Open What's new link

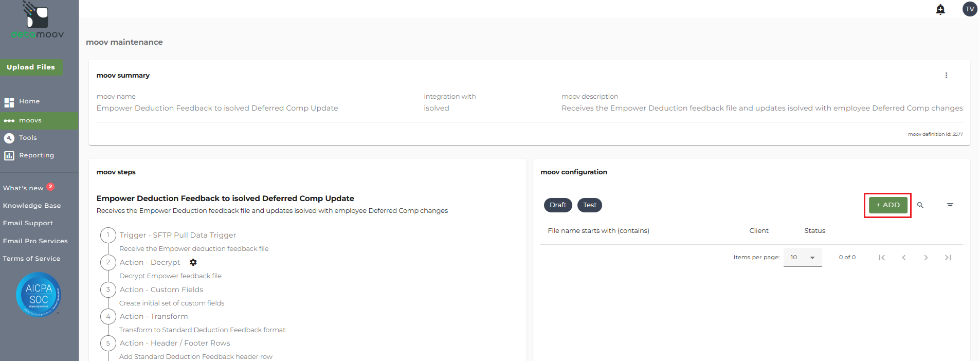pos(23,188)
